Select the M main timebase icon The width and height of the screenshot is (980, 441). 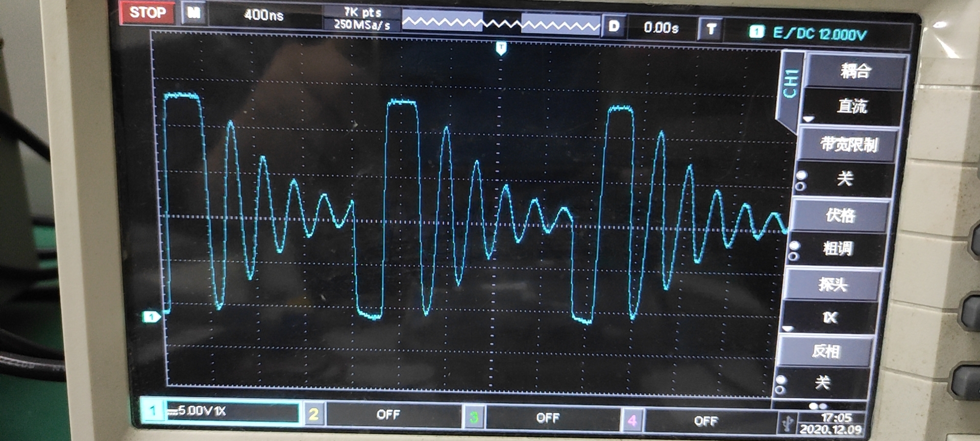point(193,13)
